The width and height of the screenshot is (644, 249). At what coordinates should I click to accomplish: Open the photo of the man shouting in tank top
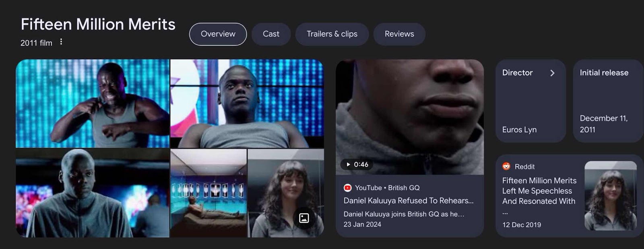coord(93,104)
